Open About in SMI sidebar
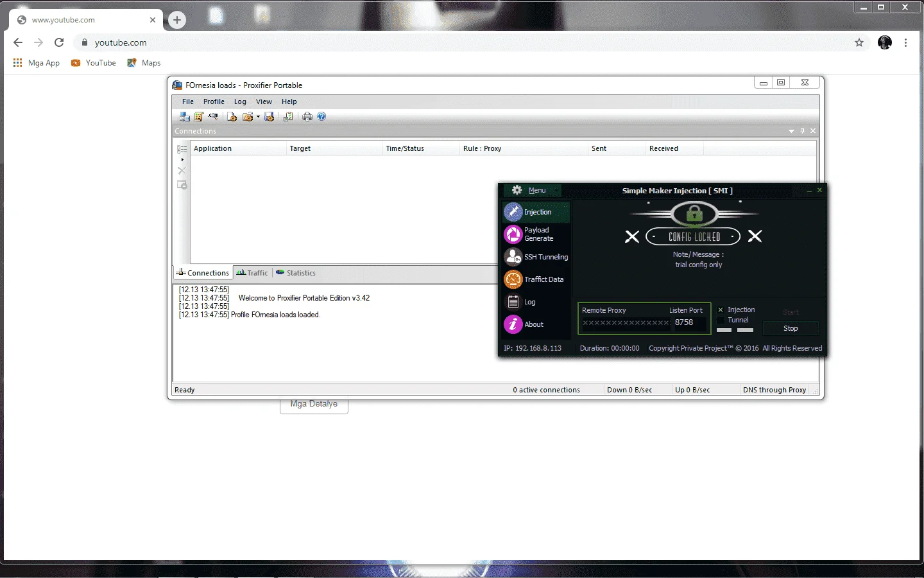The height and width of the screenshot is (578, 924). [x=536, y=324]
